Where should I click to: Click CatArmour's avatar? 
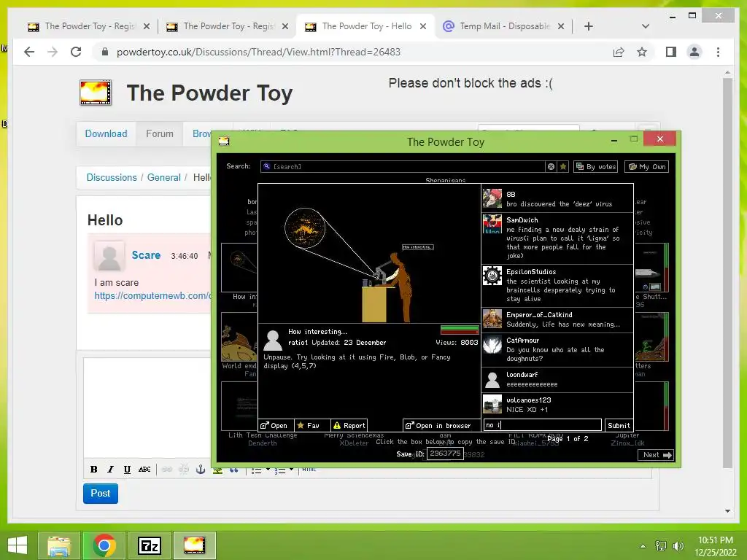pyautogui.click(x=492, y=345)
